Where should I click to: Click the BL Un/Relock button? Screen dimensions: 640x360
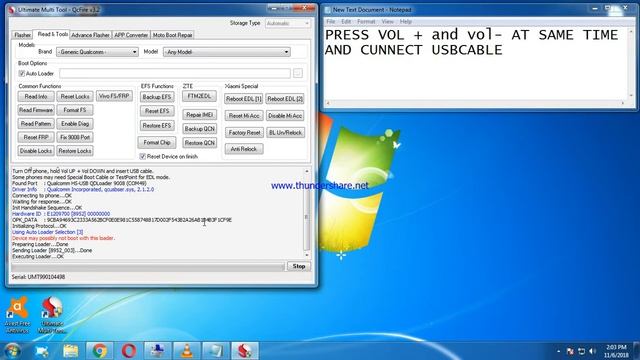[285, 133]
